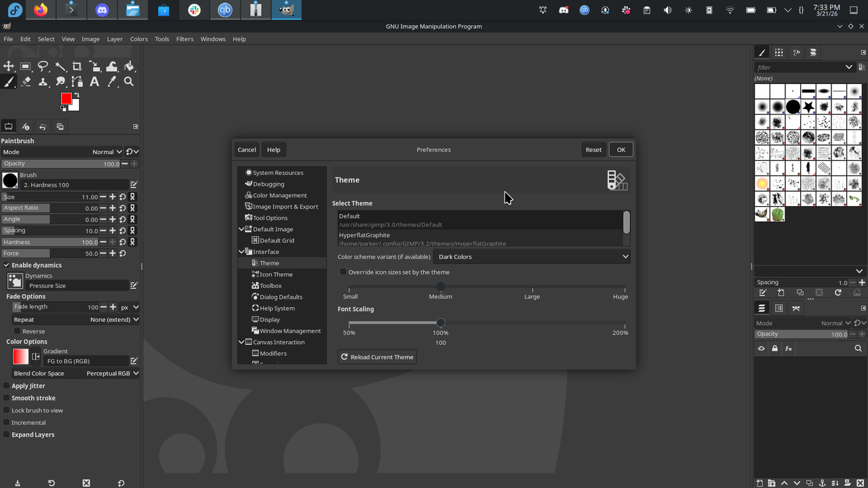Open the brush filter tags dropdown
The image size is (868, 488).
848,67
